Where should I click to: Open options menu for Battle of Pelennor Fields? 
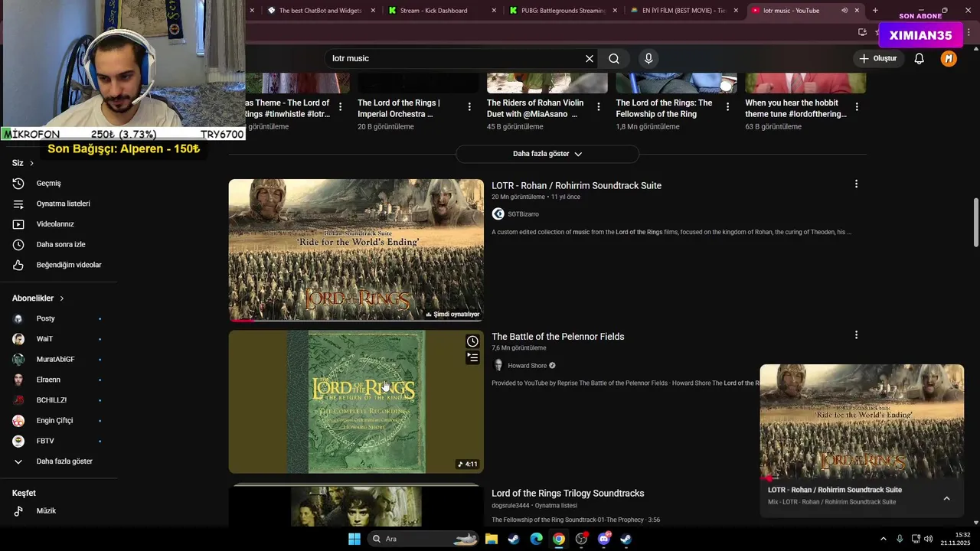(856, 334)
